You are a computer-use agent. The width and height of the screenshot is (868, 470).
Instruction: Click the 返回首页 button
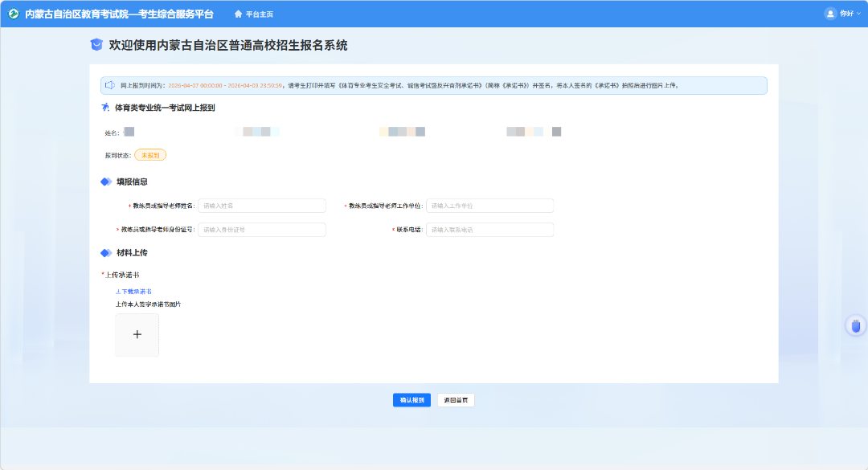(x=455, y=399)
